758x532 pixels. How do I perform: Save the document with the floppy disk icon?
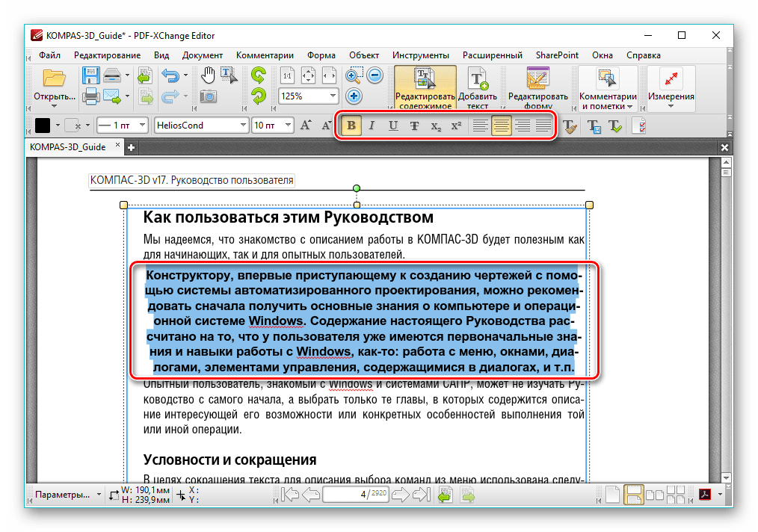point(90,75)
